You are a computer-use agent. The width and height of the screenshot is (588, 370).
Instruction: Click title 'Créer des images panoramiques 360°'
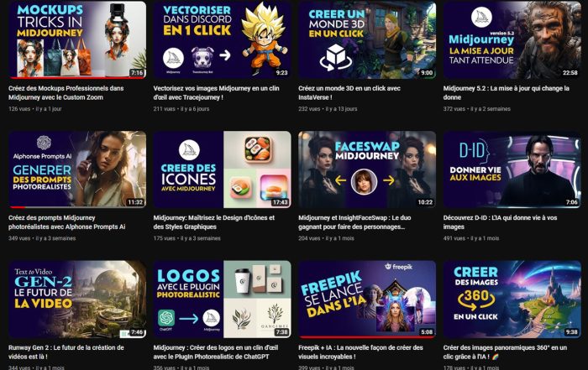(505, 352)
